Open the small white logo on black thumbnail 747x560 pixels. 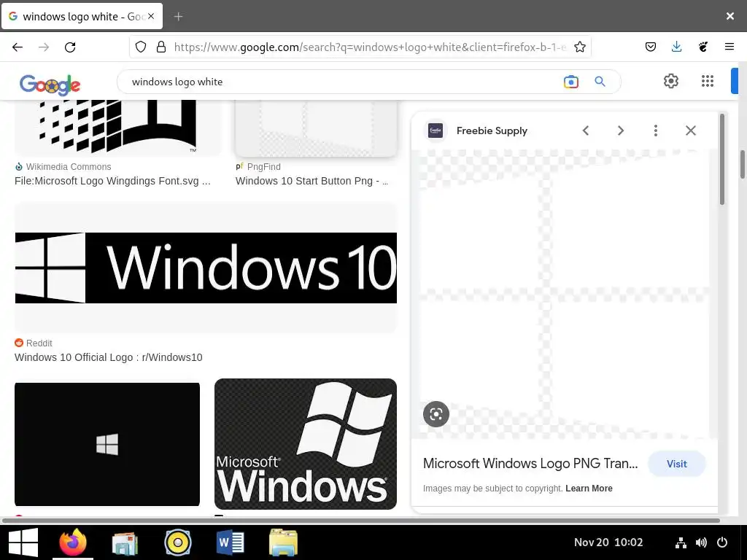click(107, 444)
